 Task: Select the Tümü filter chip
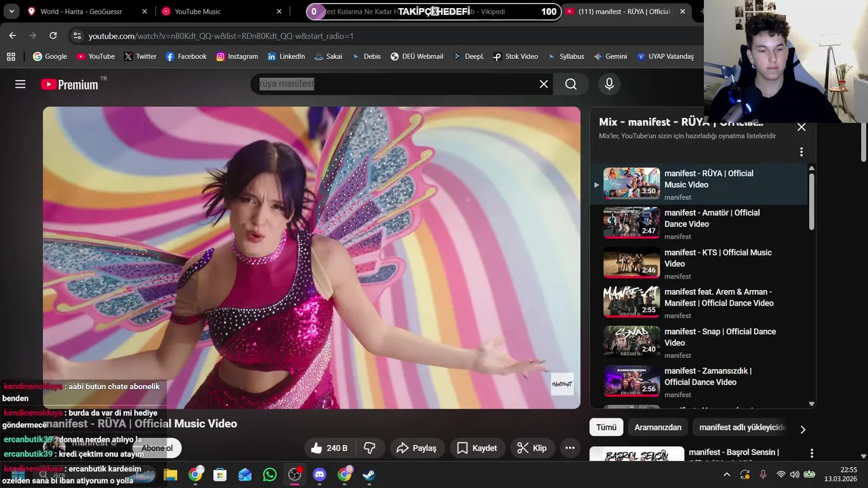point(606,428)
